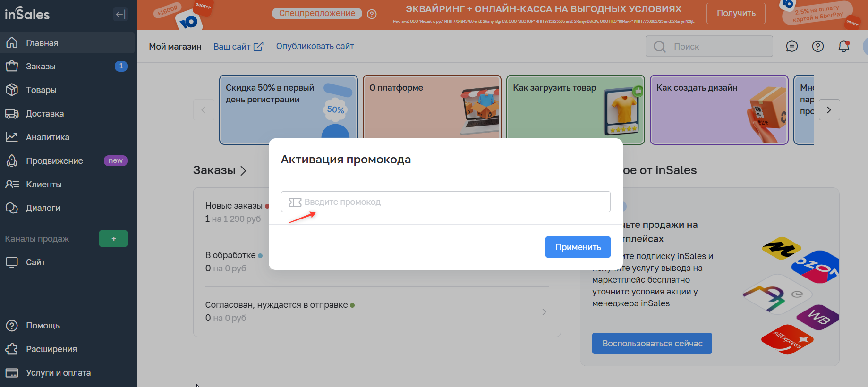The width and height of the screenshot is (868, 387).
Task: Expand Согласован, нуждается в отправке chevron
Action: click(544, 312)
